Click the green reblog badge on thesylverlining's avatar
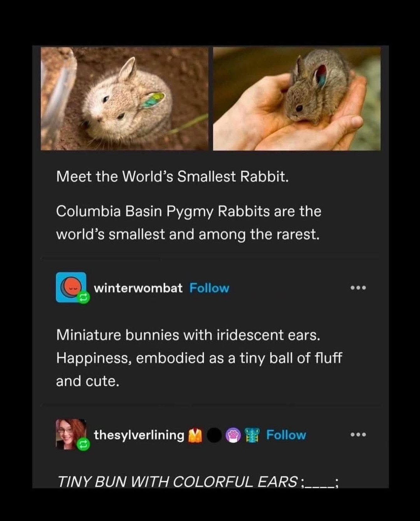 [x=83, y=444]
